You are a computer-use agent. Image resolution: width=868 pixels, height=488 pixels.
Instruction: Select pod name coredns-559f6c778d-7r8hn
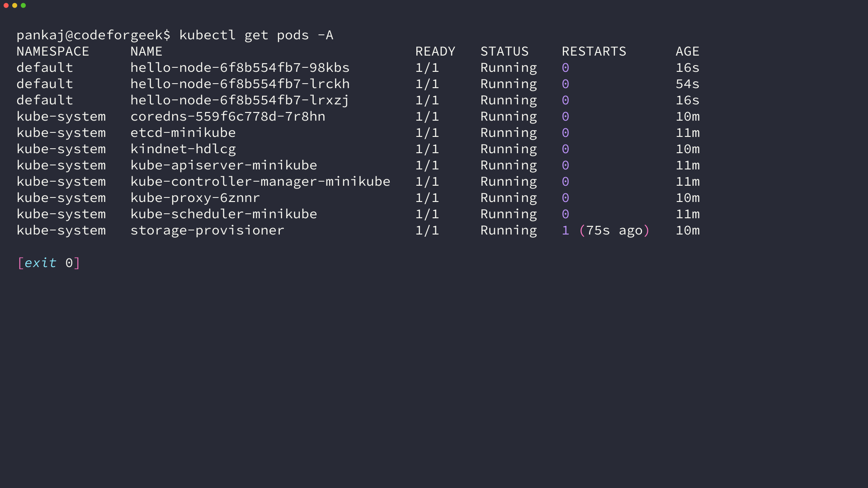click(228, 117)
